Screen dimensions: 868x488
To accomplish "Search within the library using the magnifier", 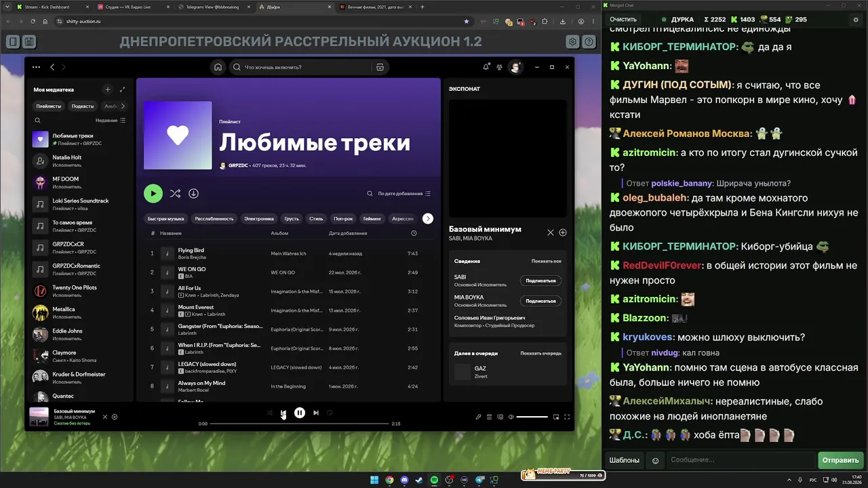I will tap(38, 120).
